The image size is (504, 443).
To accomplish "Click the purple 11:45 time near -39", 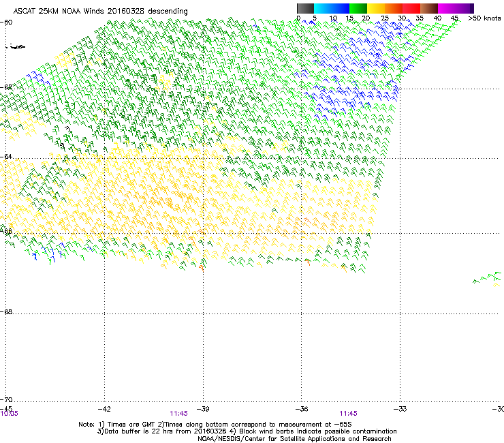I will (x=178, y=414).
